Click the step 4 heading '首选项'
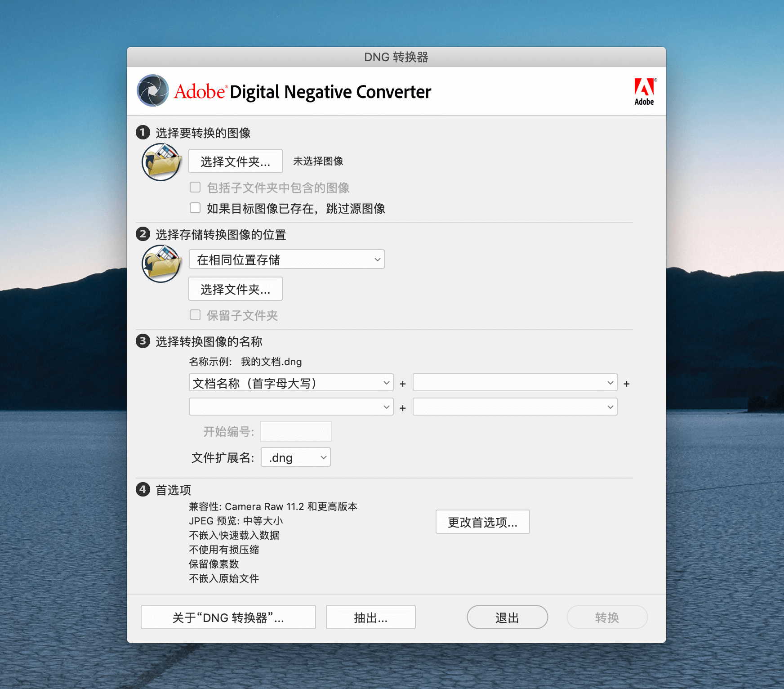The width and height of the screenshot is (784, 689). pos(174,490)
